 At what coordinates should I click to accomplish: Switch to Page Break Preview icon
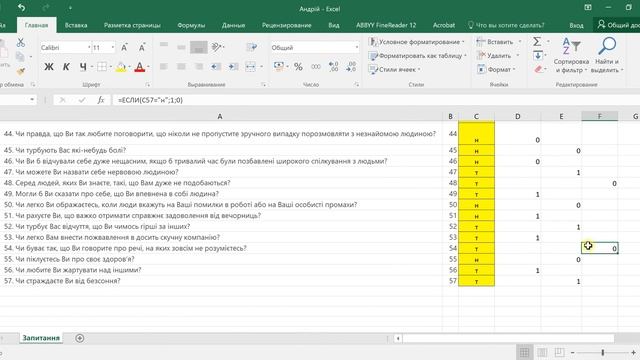click(559, 352)
